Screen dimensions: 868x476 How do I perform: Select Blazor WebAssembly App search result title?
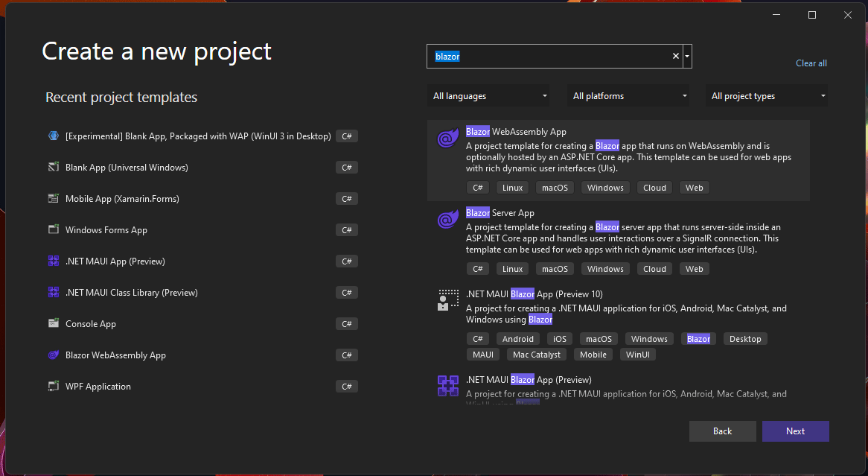click(x=516, y=132)
